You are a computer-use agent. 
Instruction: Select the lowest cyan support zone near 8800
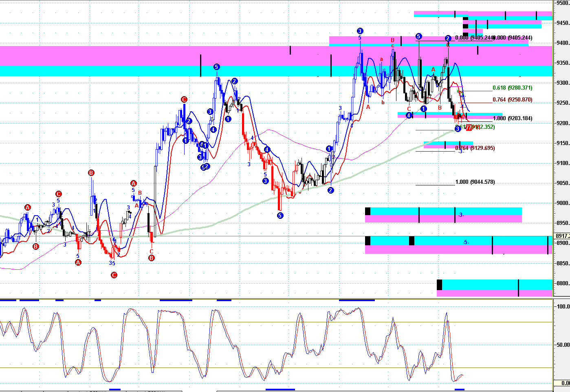495,284
